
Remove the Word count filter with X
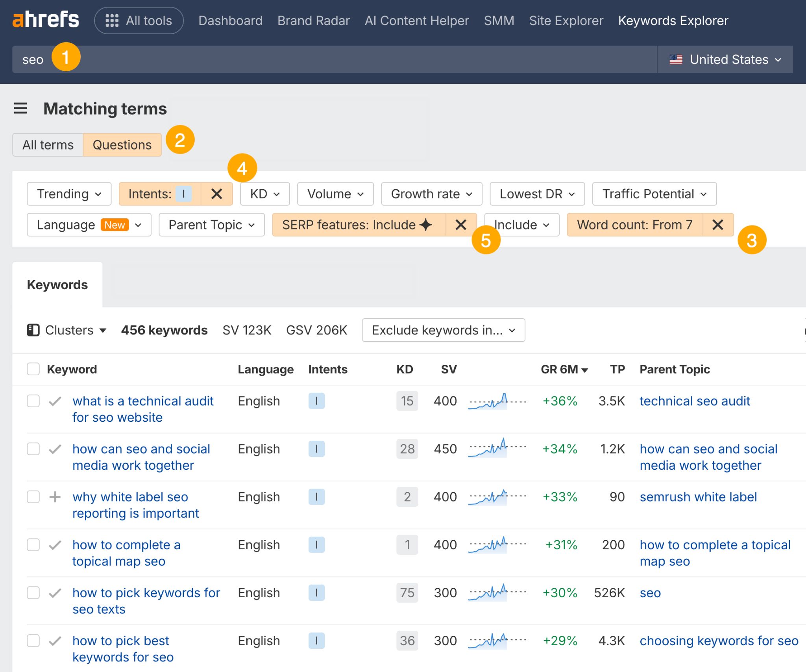coord(718,225)
